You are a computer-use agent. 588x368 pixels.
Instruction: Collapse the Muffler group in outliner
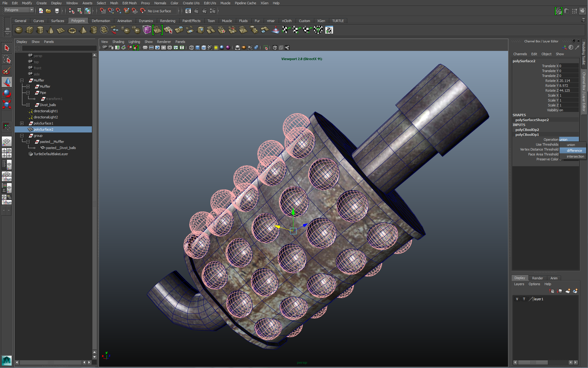pos(22,80)
